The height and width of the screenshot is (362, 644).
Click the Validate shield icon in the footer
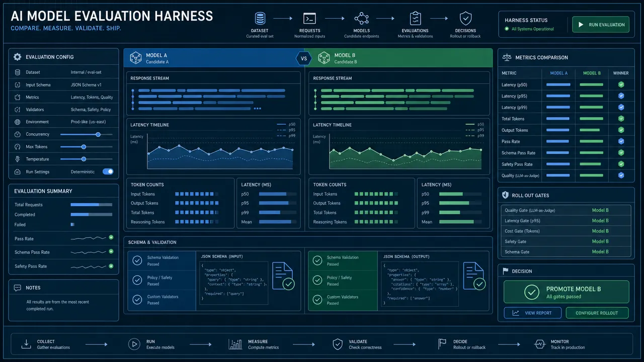pyautogui.click(x=338, y=344)
